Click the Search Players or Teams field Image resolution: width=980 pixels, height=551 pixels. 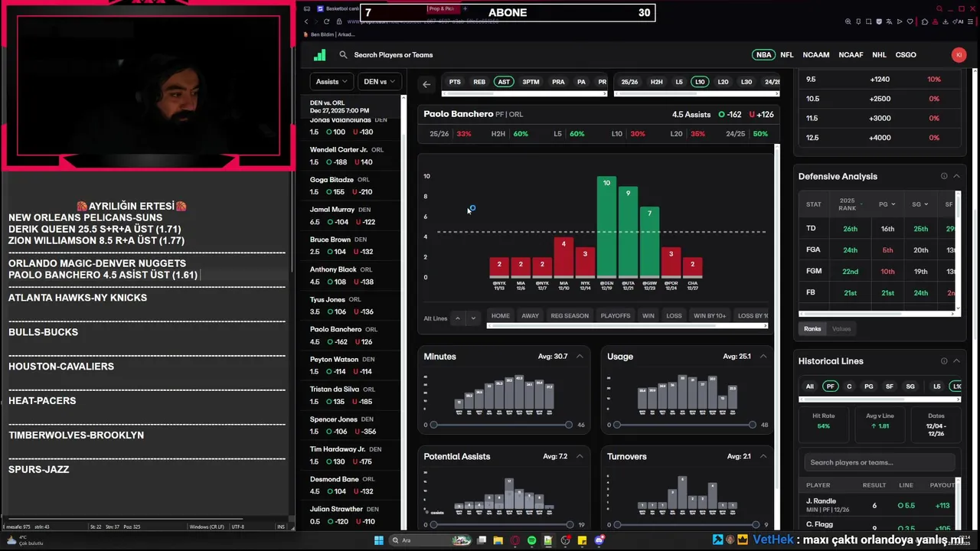click(393, 55)
